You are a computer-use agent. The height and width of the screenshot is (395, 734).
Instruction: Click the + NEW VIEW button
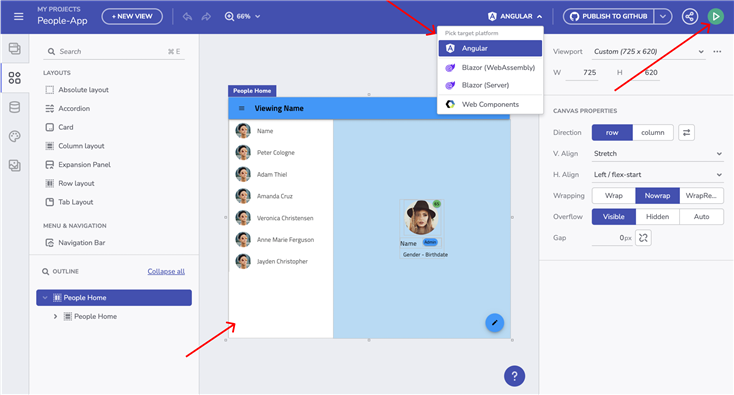pyautogui.click(x=132, y=16)
